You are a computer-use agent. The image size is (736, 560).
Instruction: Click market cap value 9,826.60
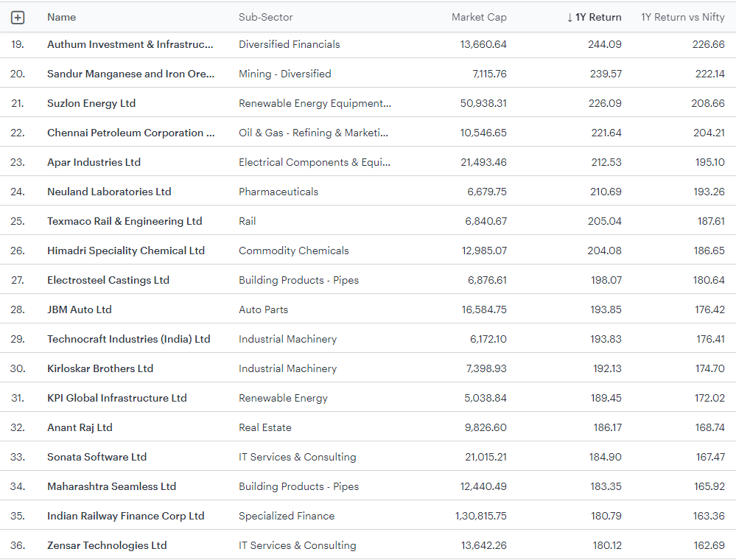point(486,428)
